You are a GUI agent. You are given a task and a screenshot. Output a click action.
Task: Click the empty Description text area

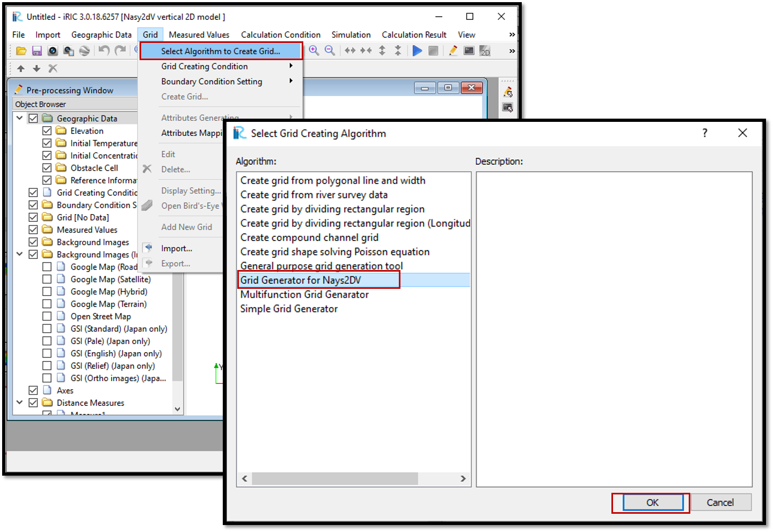614,329
